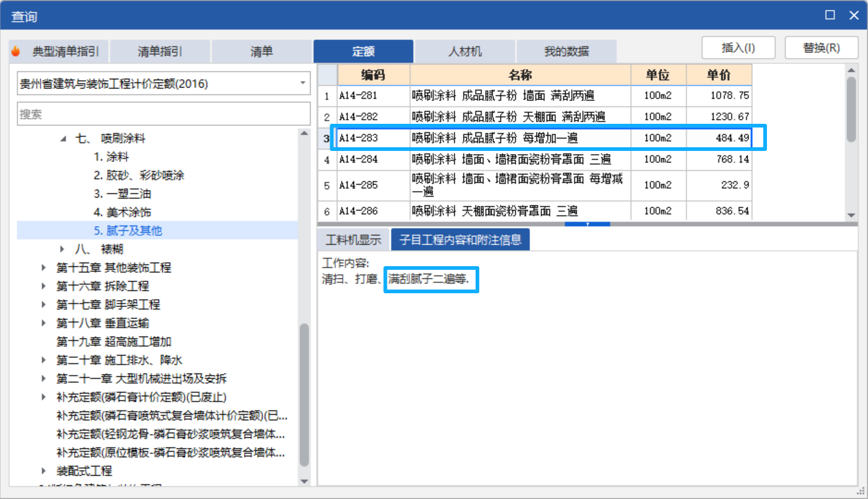
Task: Click the 插入(I) button
Action: [738, 47]
